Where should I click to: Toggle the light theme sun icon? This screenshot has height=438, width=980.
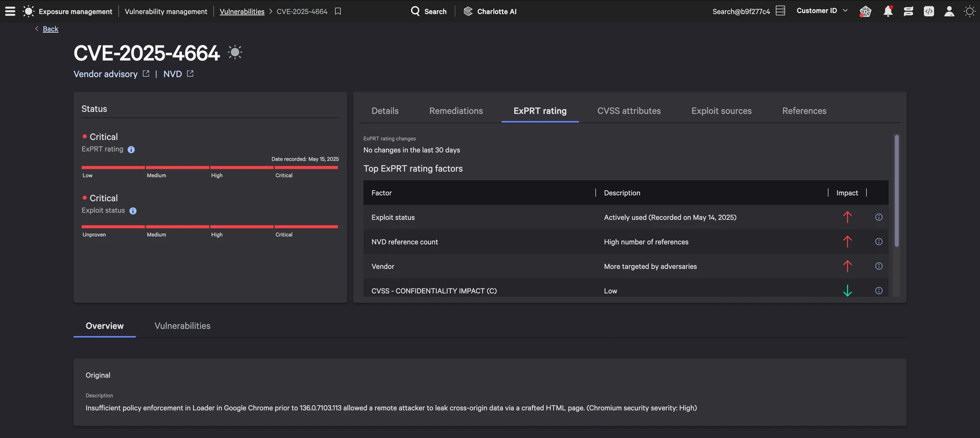pos(969,11)
